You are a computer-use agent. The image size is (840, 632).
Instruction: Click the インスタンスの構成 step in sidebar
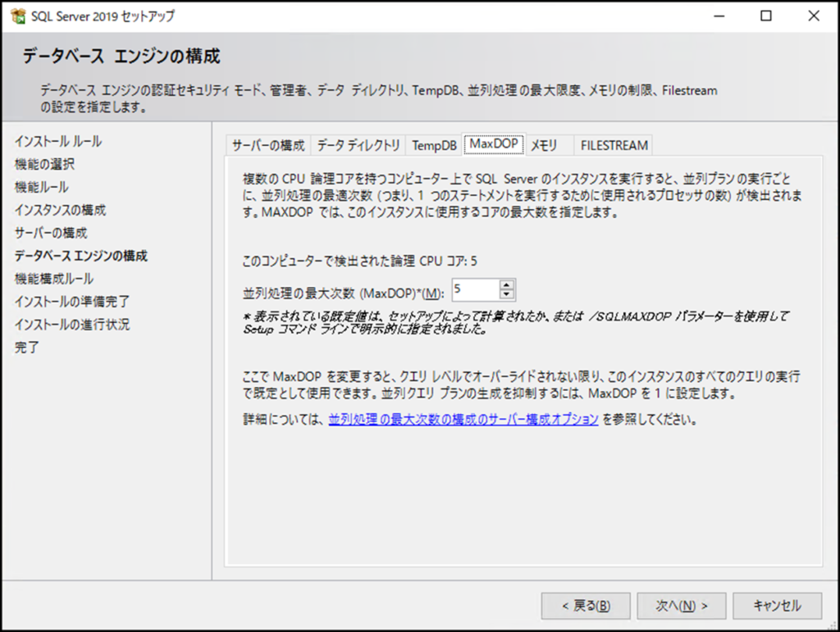pos(60,211)
